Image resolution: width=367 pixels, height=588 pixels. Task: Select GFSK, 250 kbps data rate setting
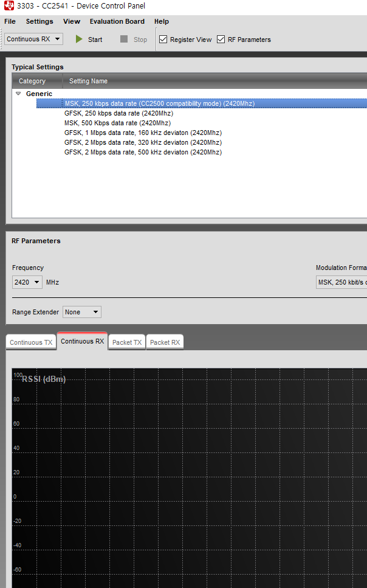[118, 113]
